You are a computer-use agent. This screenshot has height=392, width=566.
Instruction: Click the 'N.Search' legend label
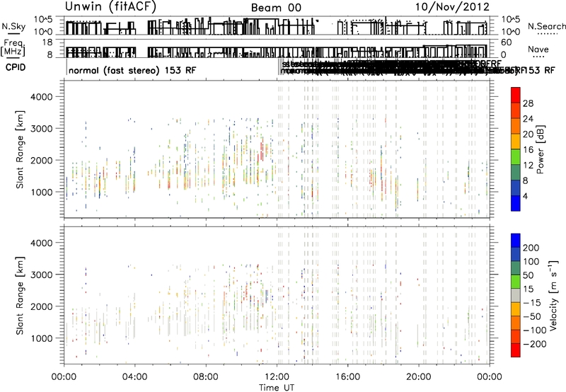(x=546, y=26)
